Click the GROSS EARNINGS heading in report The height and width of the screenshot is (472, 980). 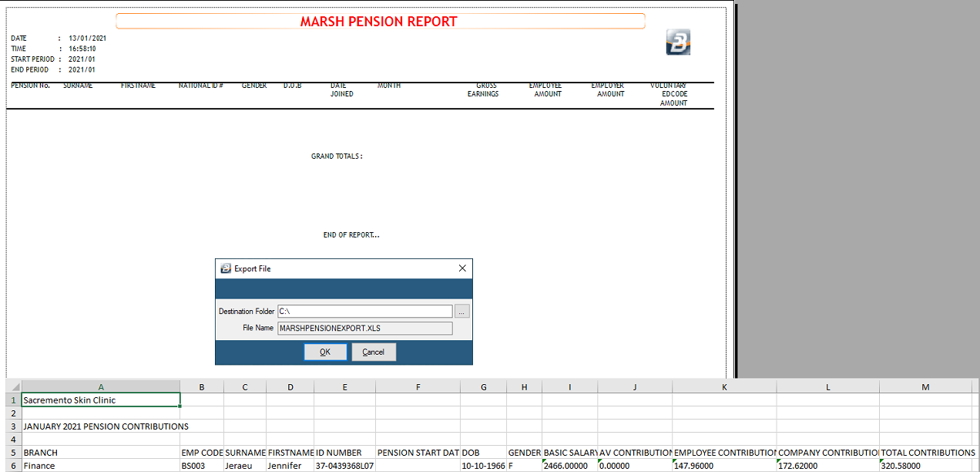click(x=483, y=89)
